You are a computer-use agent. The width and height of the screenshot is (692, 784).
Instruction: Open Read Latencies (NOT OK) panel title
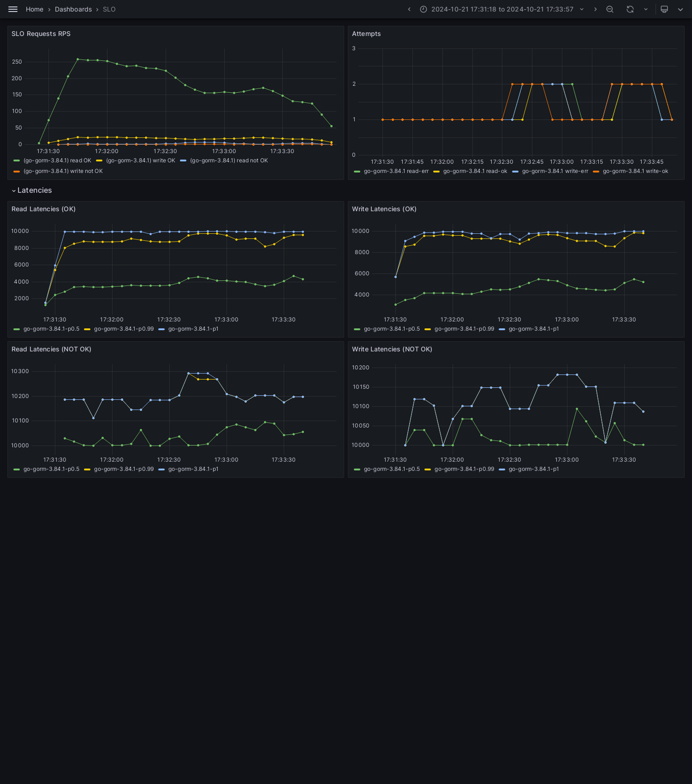(x=51, y=349)
